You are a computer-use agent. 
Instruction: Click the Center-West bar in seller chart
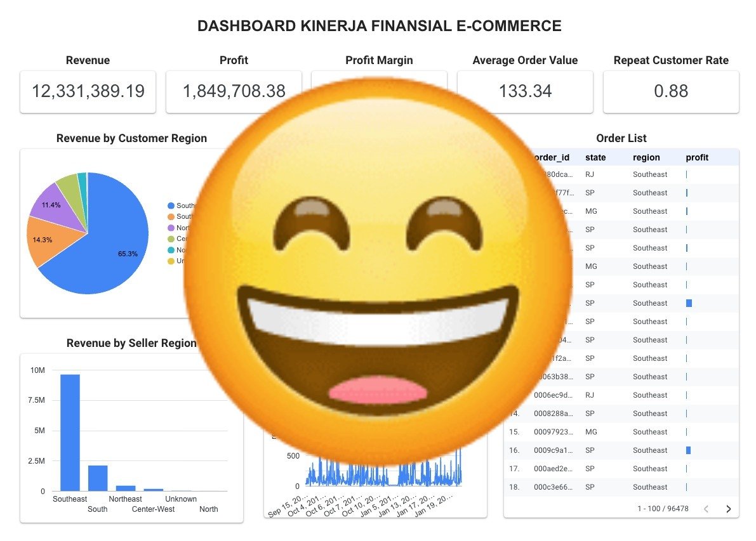tap(154, 490)
